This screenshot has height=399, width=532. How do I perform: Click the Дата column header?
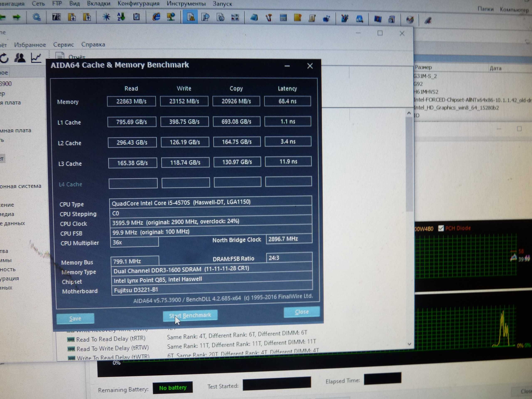point(495,68)
